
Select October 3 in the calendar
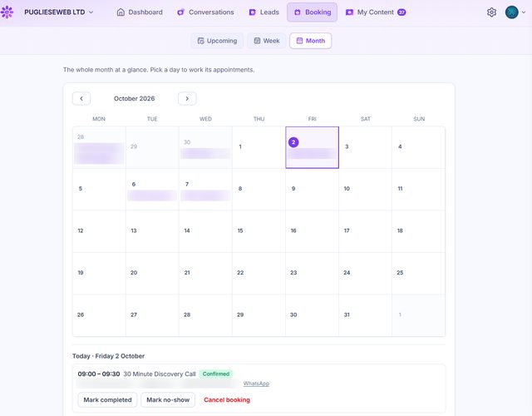[x=366, y=147]
